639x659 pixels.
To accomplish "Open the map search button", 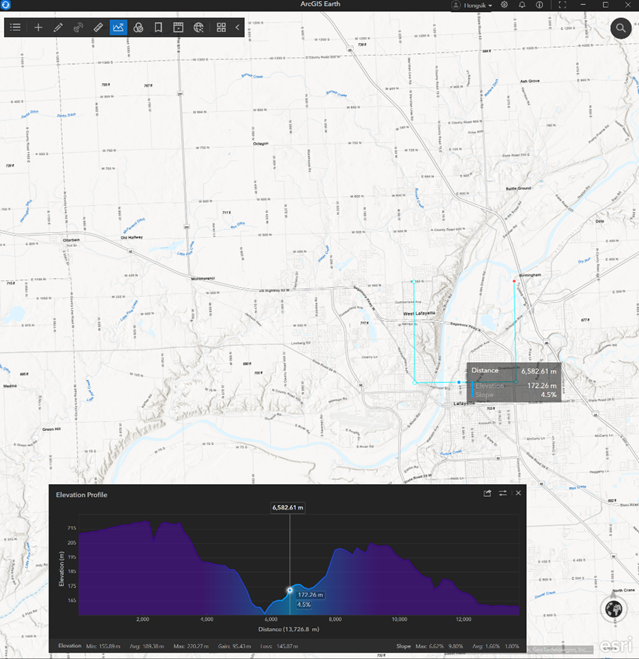I will coord(621,28).
